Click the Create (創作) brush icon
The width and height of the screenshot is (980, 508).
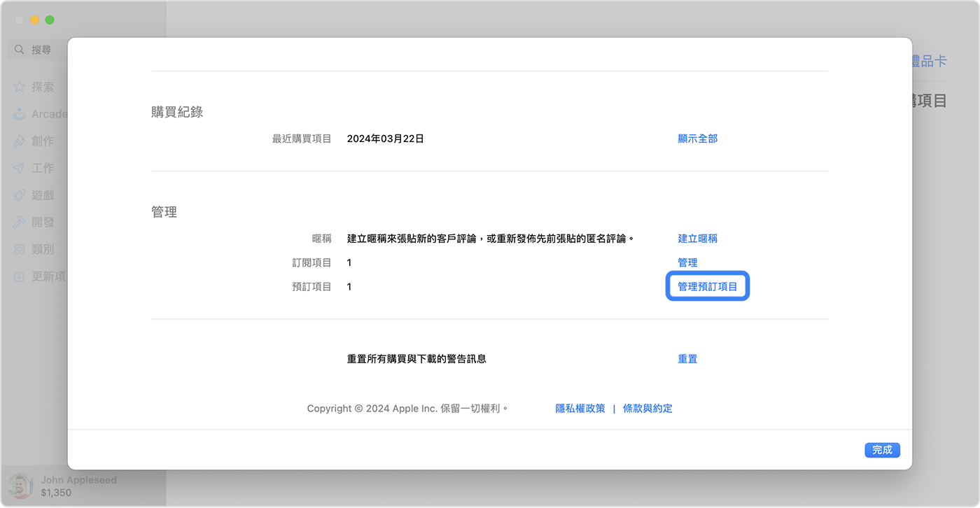[x=19, y=141]
